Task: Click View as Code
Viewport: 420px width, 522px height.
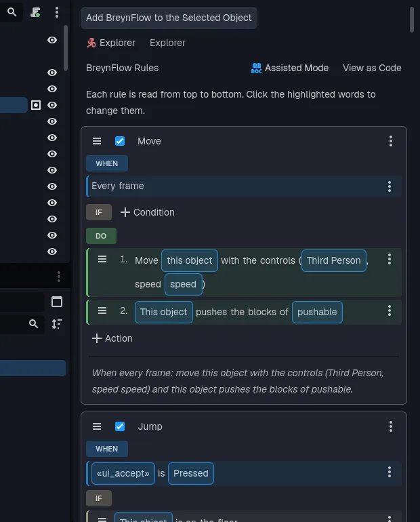Action: (x=372, y=68)
